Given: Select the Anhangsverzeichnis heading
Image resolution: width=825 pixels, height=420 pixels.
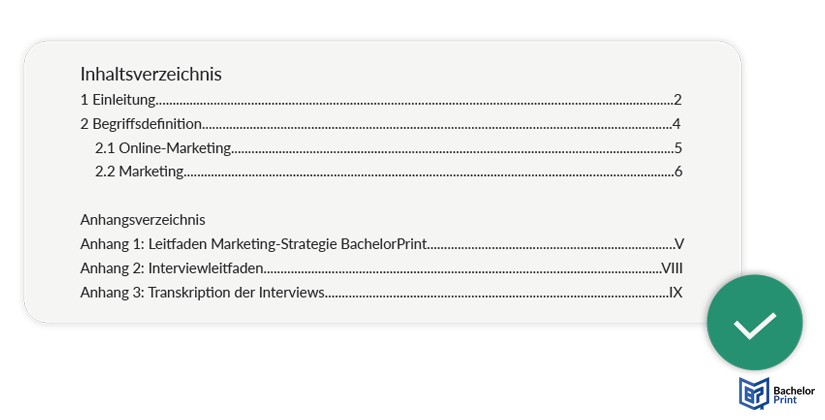Looking at the screenshot, I should click(x=143, y=219).
